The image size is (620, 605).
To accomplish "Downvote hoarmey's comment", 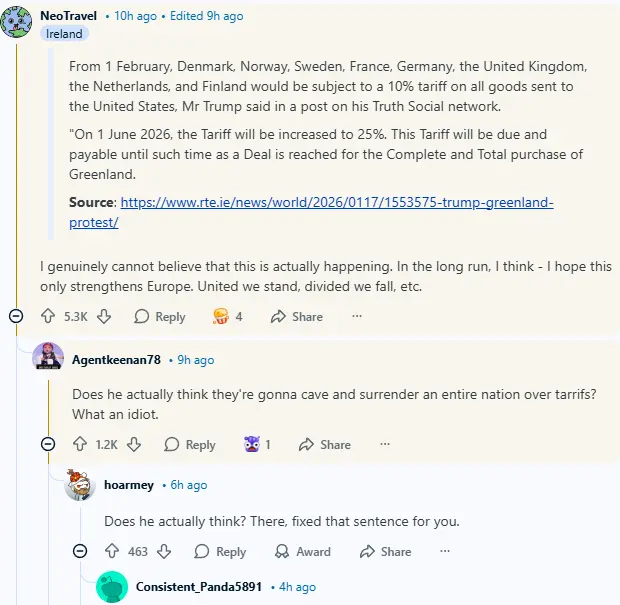I will pyautogui.click(x=165, y=551).
